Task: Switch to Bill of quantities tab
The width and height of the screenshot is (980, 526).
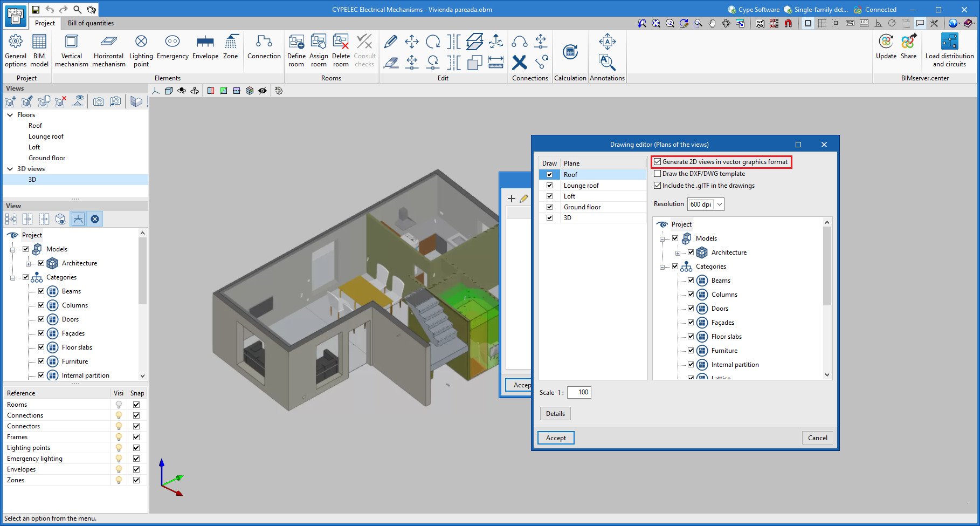Action: coord(91,23)
